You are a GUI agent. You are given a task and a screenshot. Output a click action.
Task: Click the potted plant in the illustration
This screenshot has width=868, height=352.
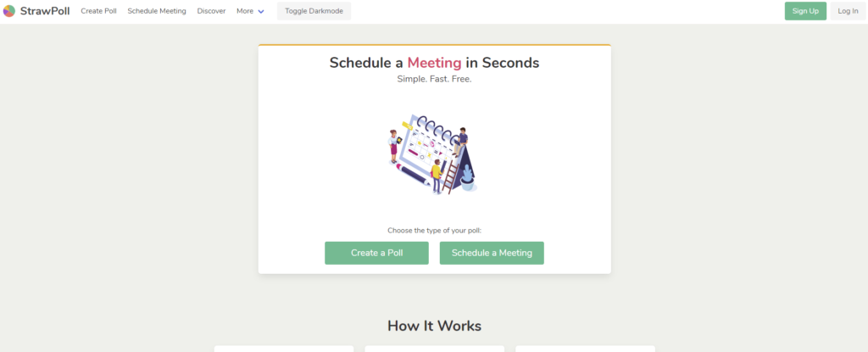(467, 176)
